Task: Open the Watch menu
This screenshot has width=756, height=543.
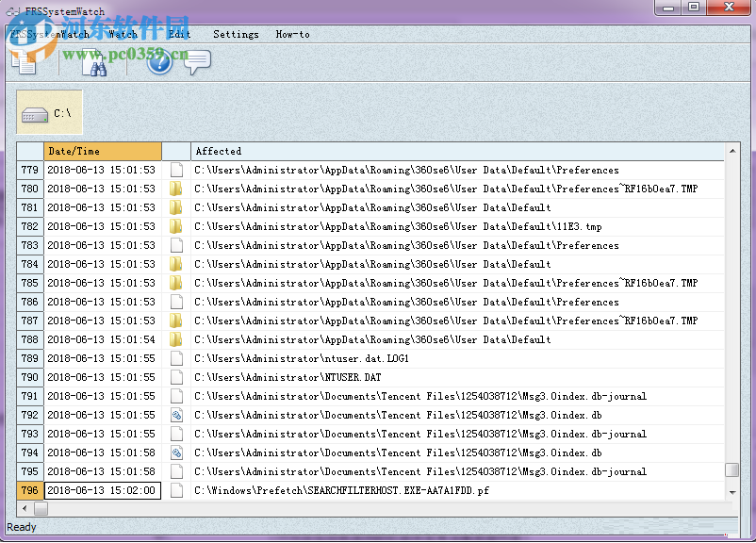Action: pos(123,34)
